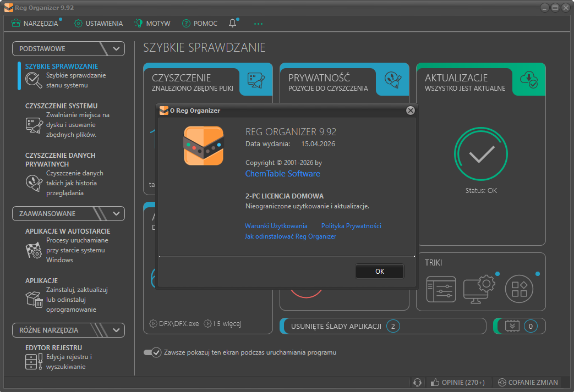The width and height of the screenshot is (574, 392).
Task: Click the release date 15.04.2026
Action: pos(318,144)
